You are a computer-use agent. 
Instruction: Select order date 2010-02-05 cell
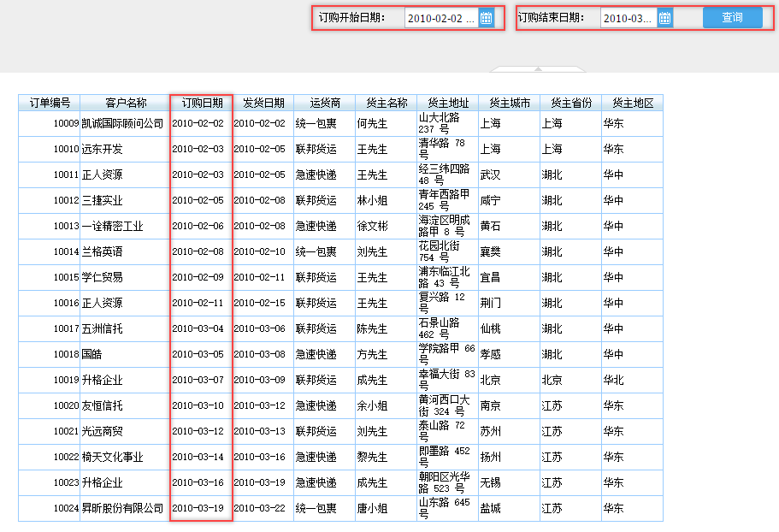[201, 201]
